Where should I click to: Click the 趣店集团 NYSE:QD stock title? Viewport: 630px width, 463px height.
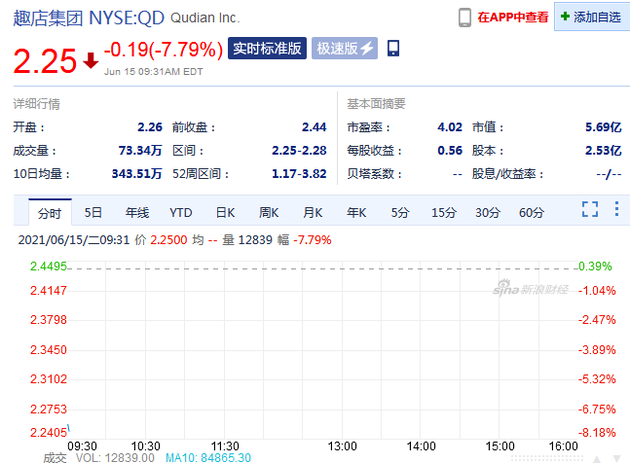point(100,17)
